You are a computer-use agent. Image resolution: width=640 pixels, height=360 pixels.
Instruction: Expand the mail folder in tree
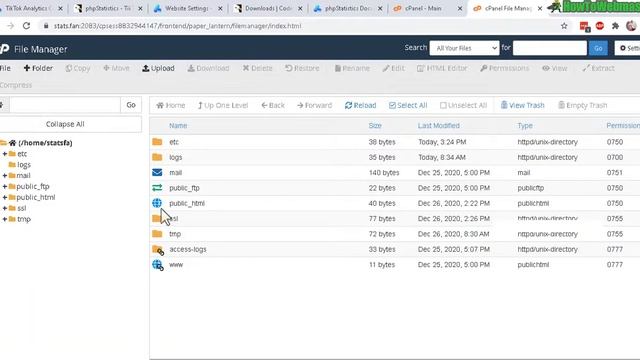(5, 176)
